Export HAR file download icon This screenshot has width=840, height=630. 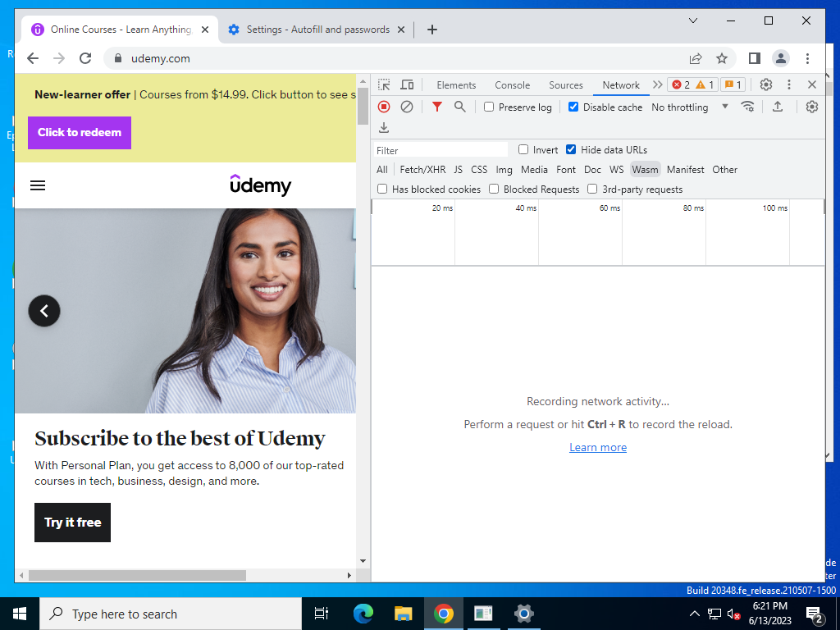[384, 127]
